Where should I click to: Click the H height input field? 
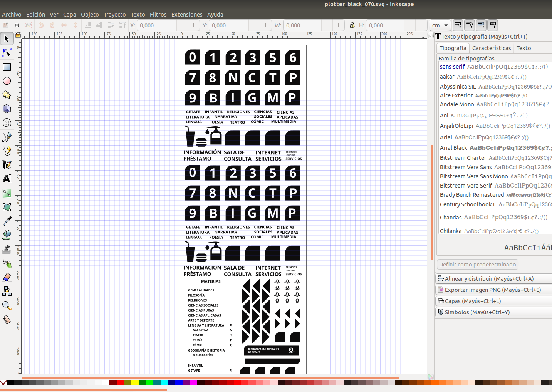tap(385, 25)
